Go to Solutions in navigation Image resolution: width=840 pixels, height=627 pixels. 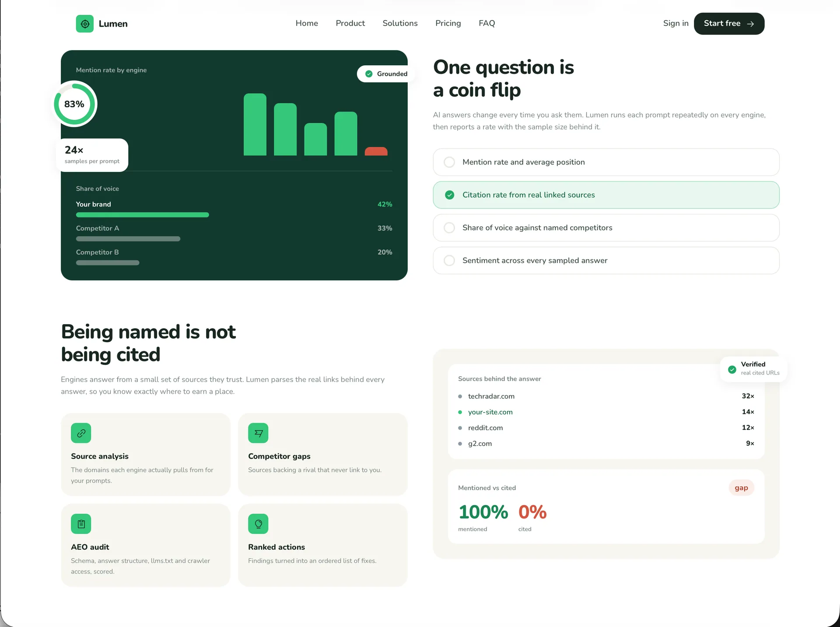400,23
